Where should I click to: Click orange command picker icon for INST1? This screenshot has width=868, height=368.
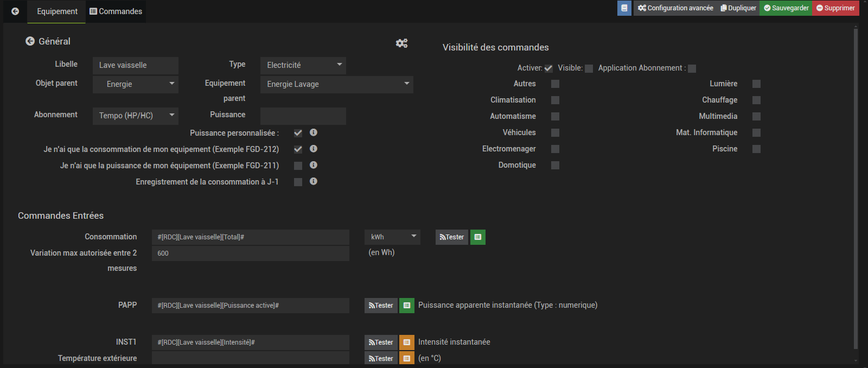(407, 342)
